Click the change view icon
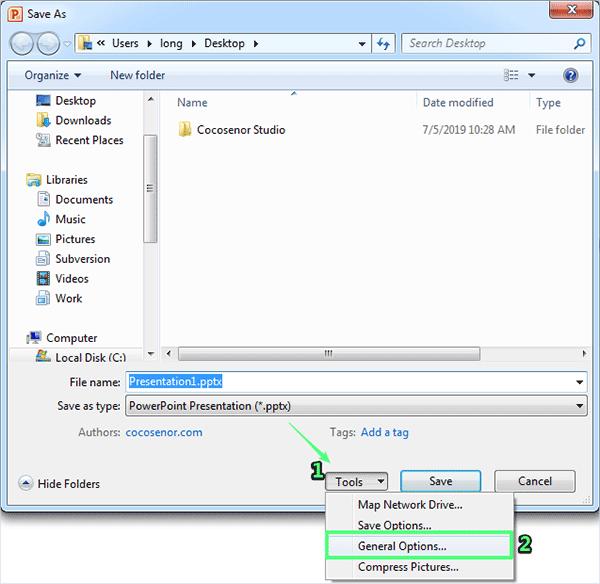The width and height of the screenshot is (600, 584). pyautogui.click(x=511, y=75)
